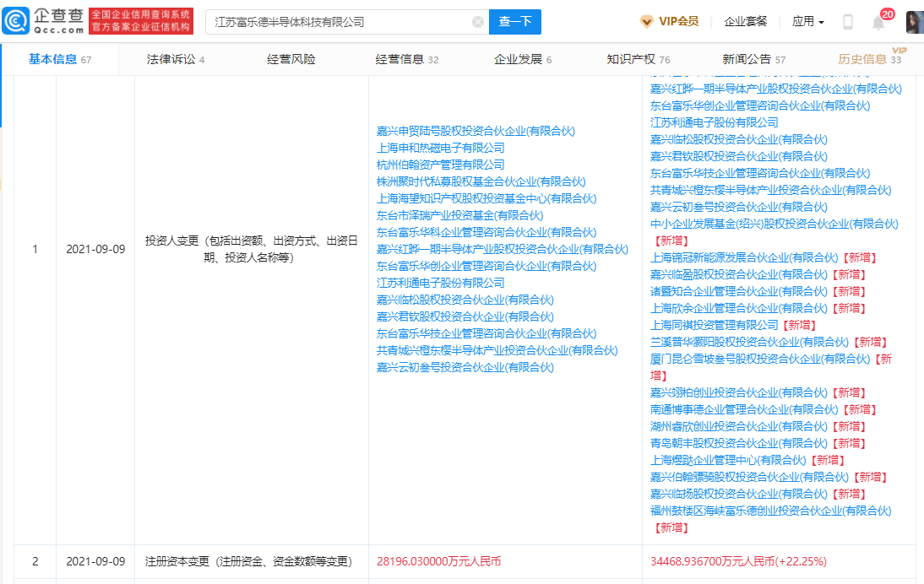Screen dimensions: 924x584
Task: Open 嘉兴翊柏创业投资合伙企业 link
Action: (x=738, y=392)
